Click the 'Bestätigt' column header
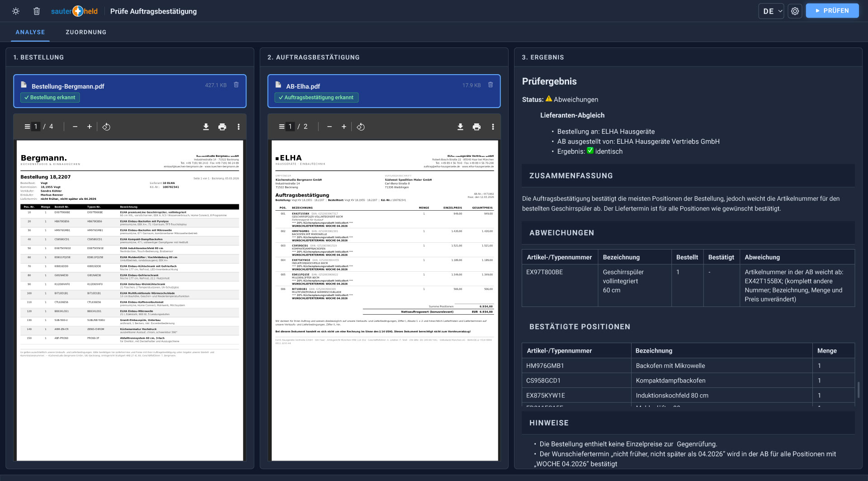Screen dimensions: 868x481 coord(721,257)
